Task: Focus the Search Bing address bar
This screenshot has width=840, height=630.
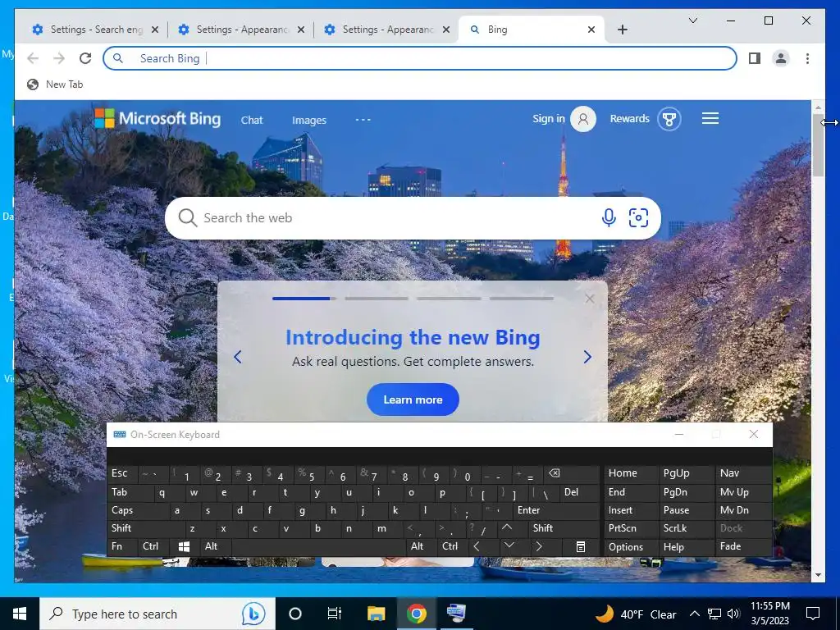Action: 419,58
